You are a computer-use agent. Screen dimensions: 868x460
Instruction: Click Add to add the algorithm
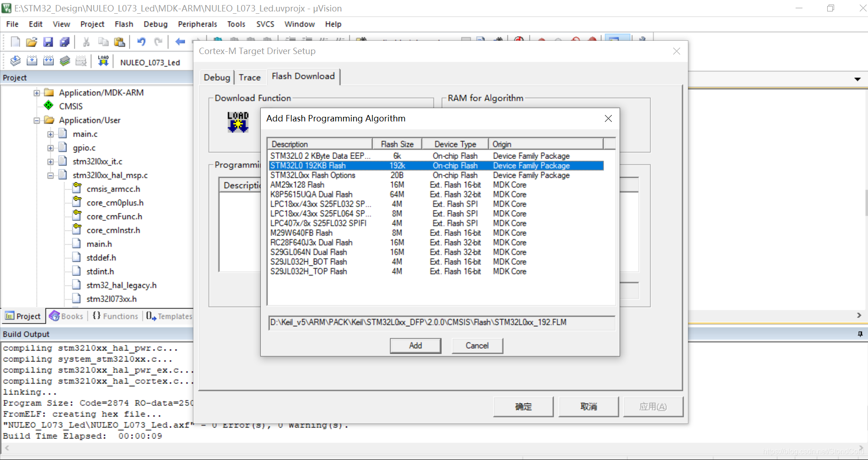415,345
